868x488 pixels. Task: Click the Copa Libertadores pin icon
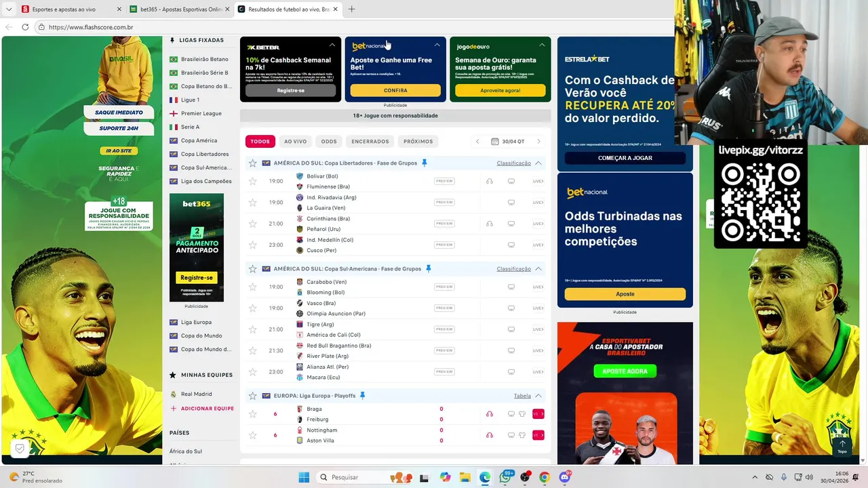425,163
